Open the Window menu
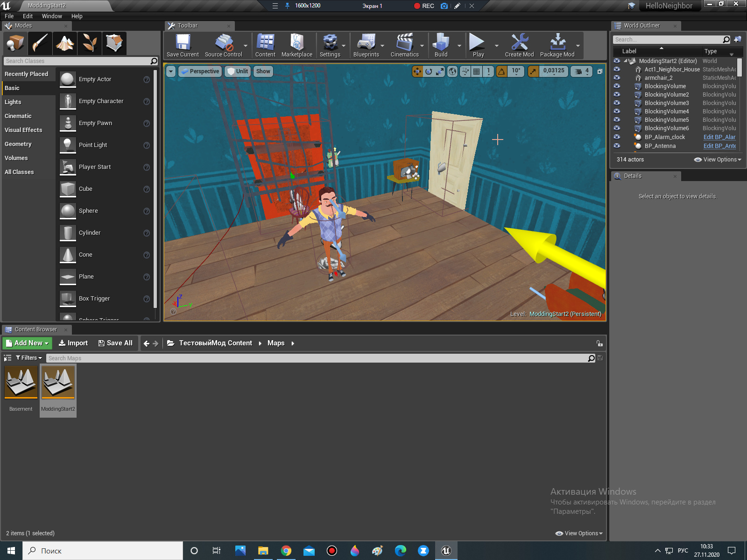 pyautogui.click(x=52, y=16)
